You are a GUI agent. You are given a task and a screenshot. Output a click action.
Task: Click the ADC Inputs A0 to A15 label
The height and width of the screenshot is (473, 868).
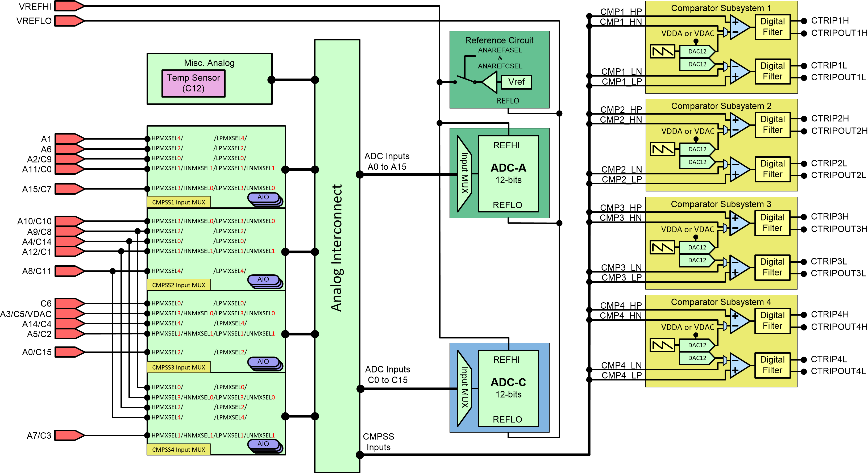(x=387, y=161)
